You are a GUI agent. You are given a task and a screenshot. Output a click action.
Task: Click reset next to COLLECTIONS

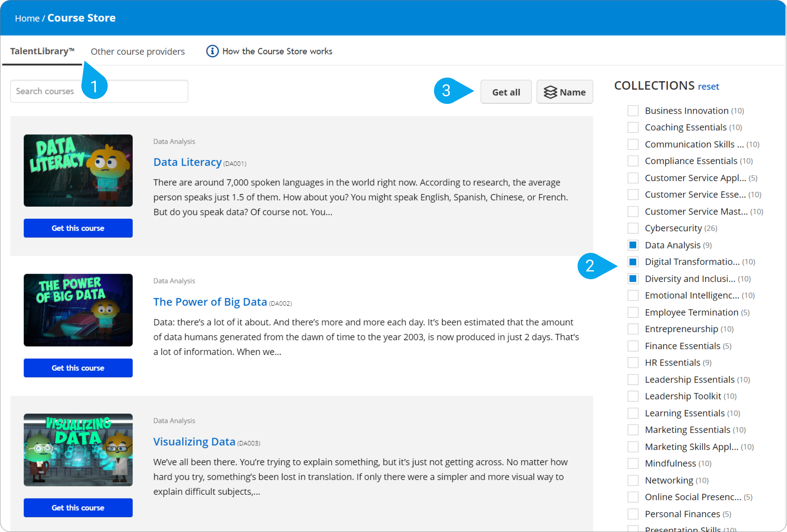708,86
